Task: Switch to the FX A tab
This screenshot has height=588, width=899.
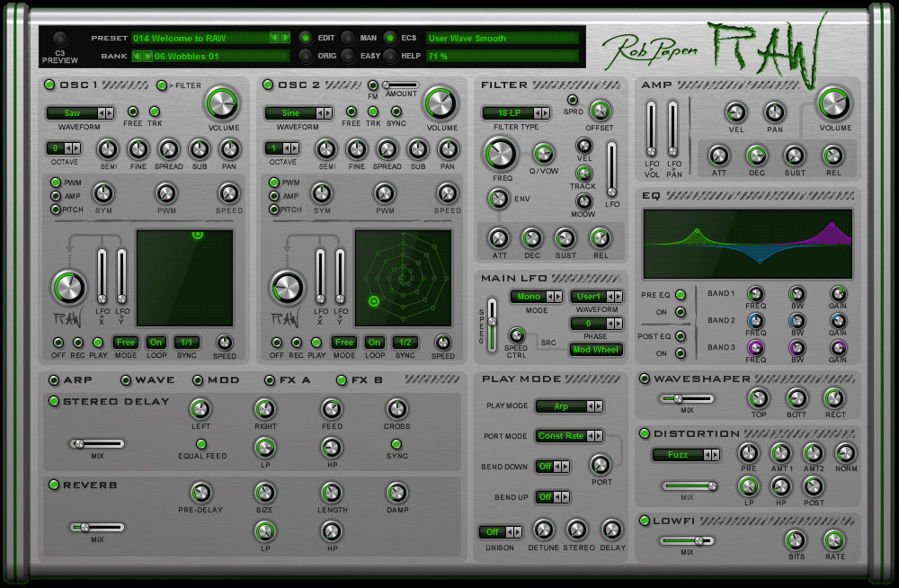Action: tap(270, 379)
